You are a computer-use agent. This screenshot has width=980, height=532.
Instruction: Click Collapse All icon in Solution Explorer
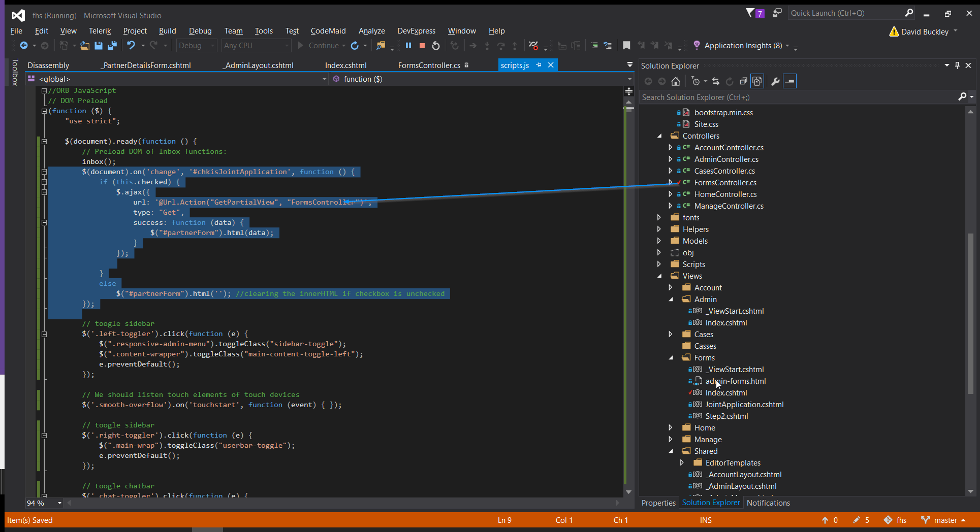pyautogui.click(x=743, y=81)
